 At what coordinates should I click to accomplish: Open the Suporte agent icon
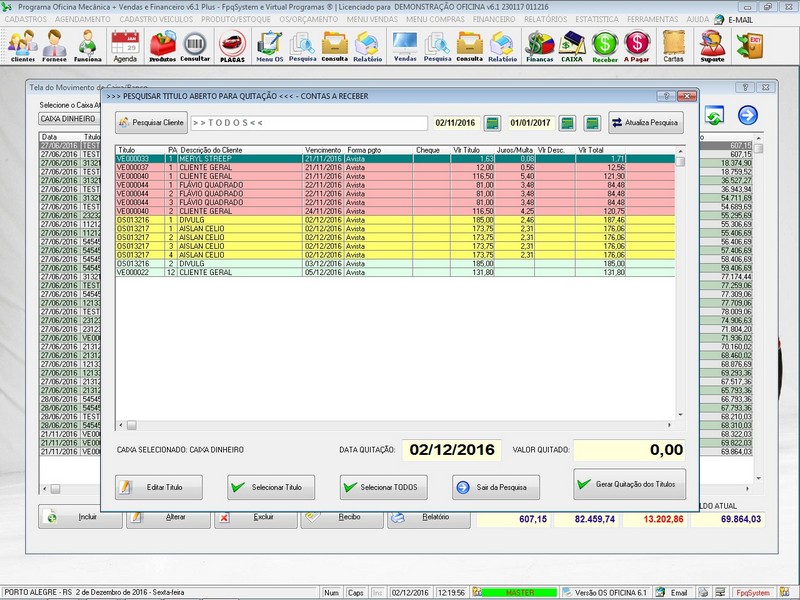coord(712,45)
